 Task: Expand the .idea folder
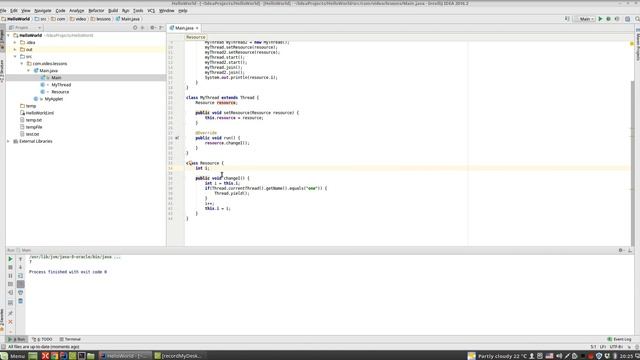(15, 42)
